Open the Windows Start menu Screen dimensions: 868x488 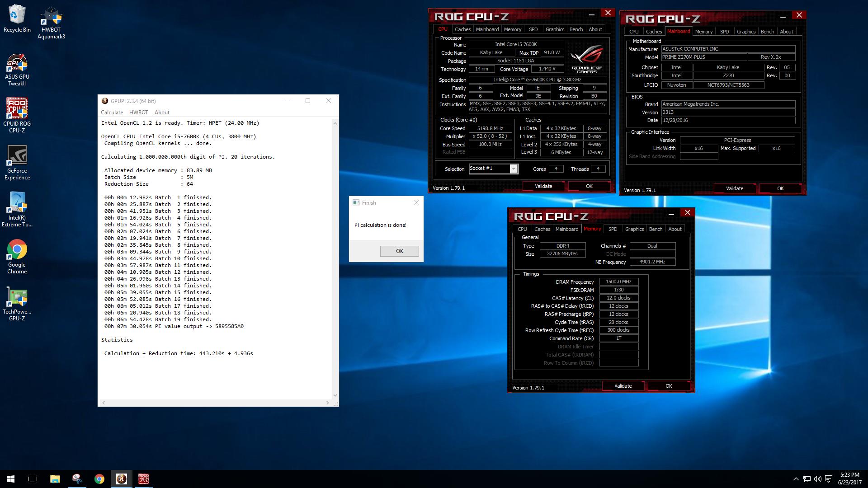pos(11,479)
